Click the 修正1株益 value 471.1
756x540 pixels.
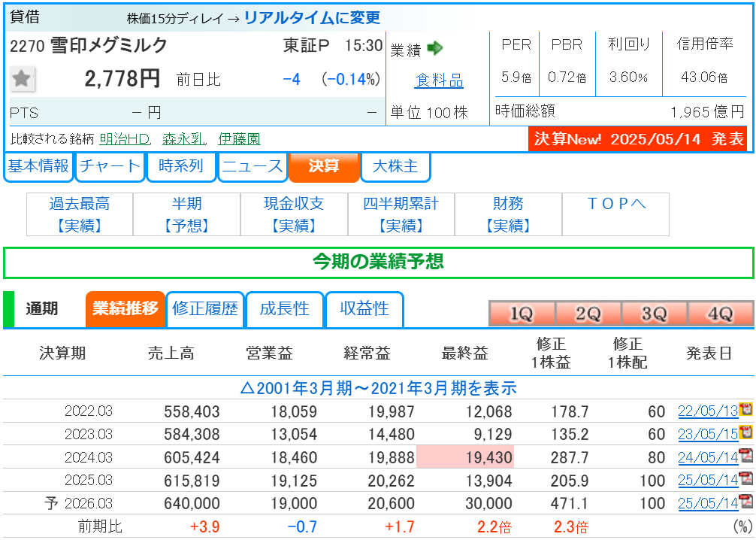click(x=570, y=504)
